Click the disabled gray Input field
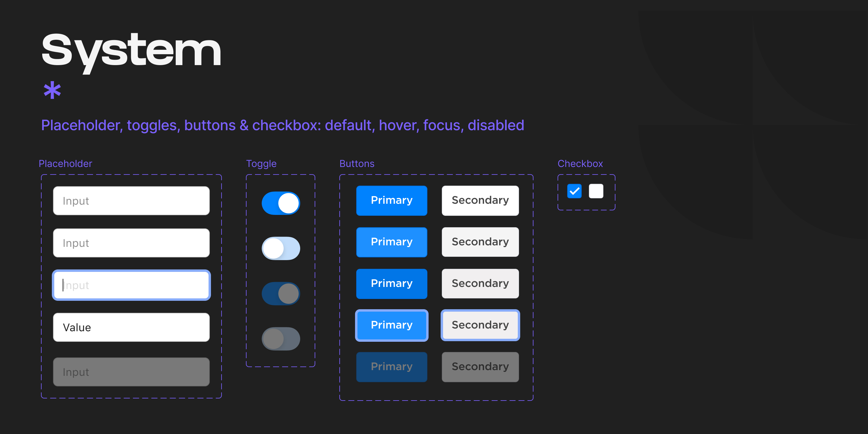 point(131,372)
